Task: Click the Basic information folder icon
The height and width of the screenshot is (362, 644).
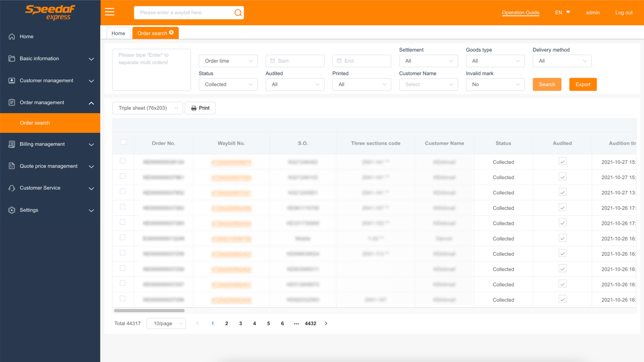Action: [x=12, y=59]
